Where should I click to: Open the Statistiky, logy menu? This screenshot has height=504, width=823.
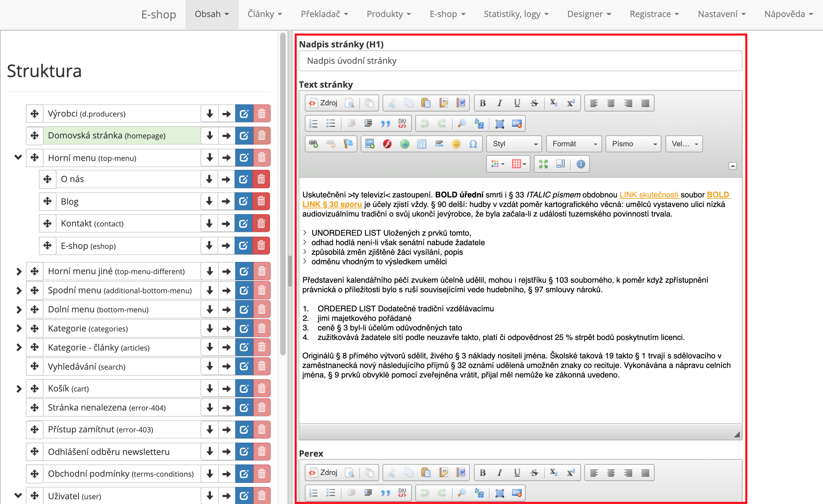(516, 14)
